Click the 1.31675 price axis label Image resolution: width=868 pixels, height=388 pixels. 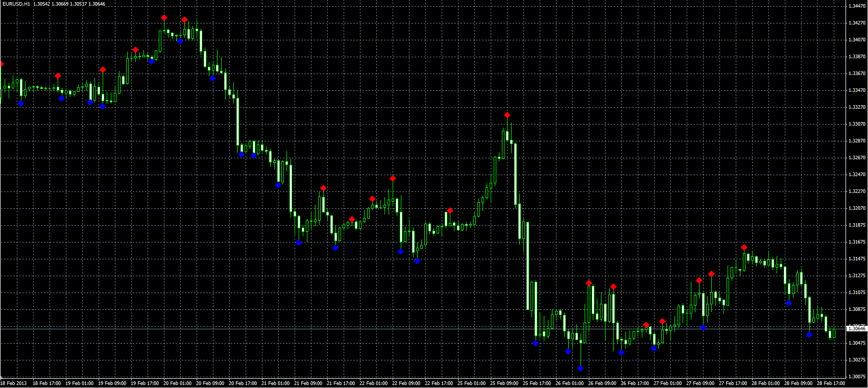[x=857, y=242]
